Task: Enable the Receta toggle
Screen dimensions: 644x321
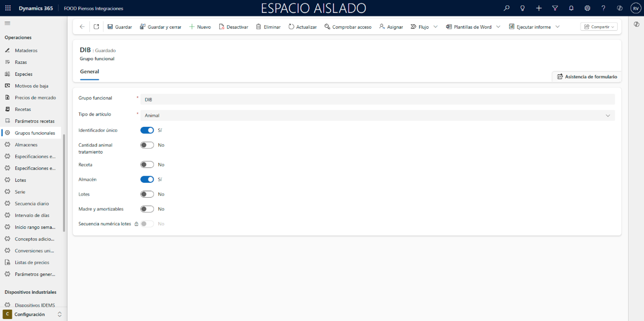Action: (x=147, y=164)
